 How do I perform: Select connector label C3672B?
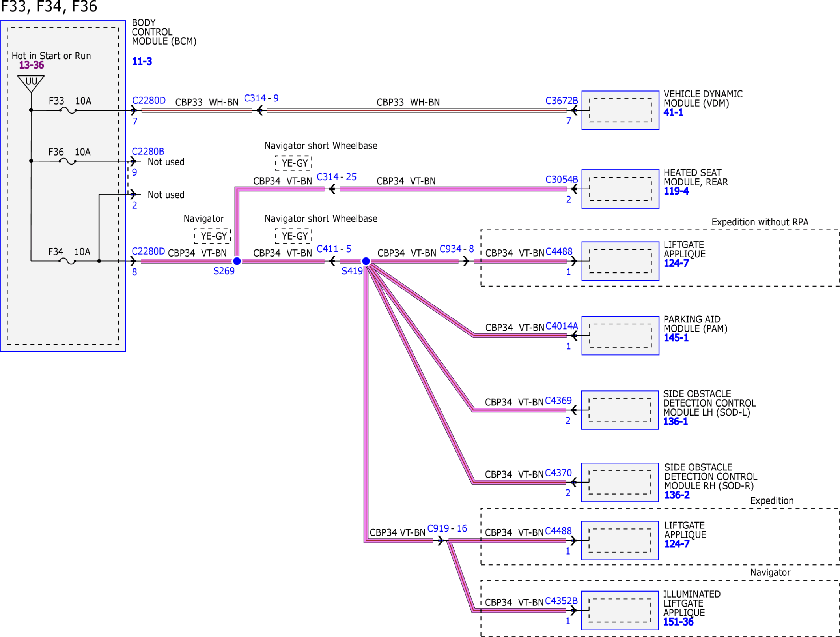point(562,101)
